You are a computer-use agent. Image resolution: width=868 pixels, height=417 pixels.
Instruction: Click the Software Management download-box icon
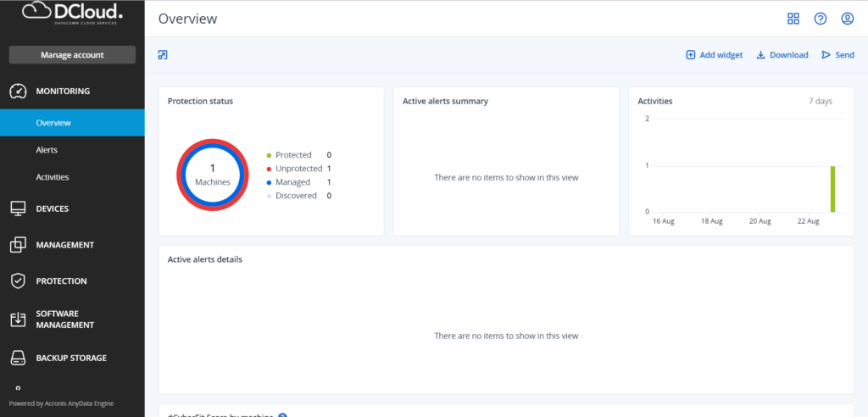[x=18, y=320]
